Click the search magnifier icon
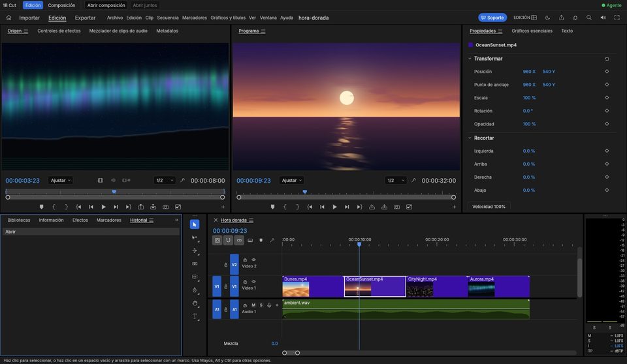 (589, 18)
